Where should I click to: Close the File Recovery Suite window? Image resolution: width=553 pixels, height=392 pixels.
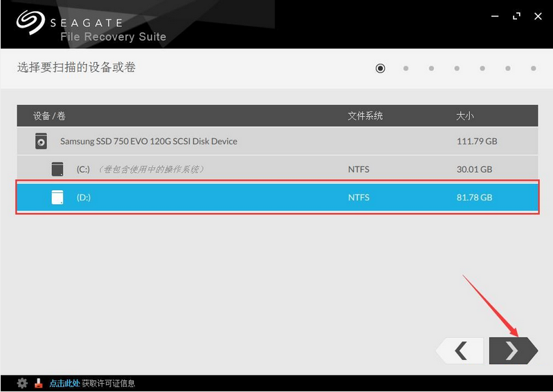(538, 16)
